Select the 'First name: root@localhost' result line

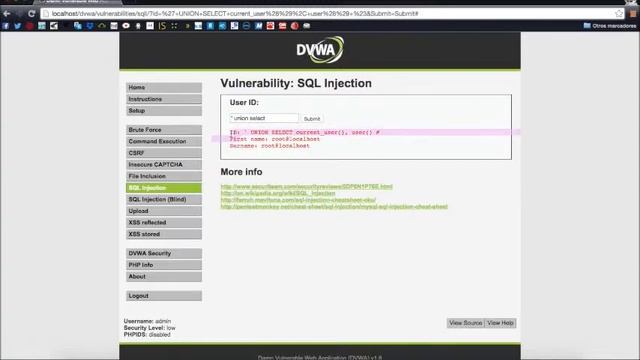(275, 139)
